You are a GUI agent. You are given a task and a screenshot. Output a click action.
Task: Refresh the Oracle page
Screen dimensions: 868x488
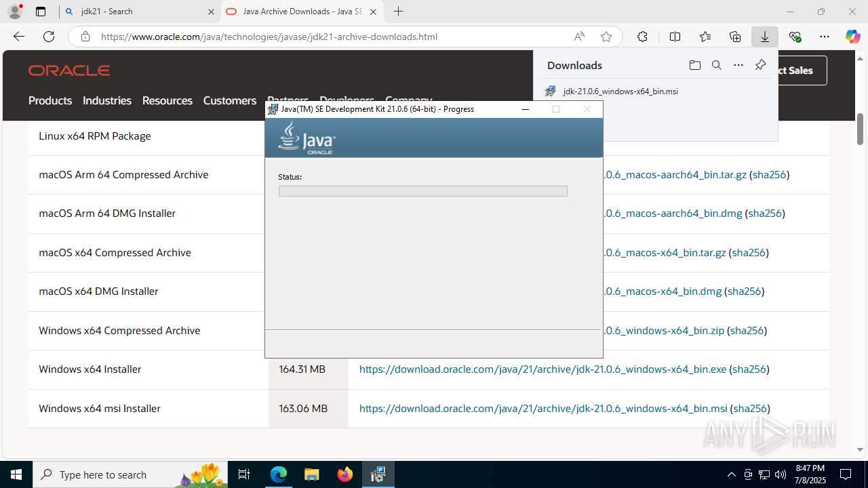[49, 37]
